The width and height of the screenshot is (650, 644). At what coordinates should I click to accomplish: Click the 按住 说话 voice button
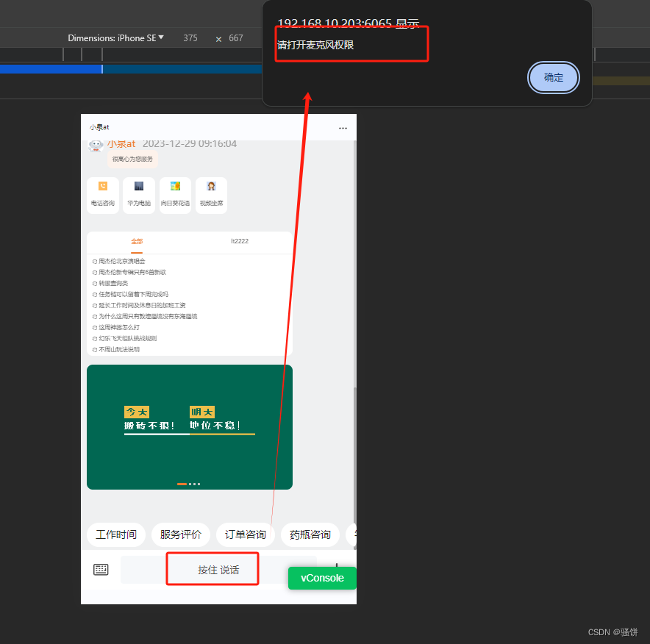212,568
